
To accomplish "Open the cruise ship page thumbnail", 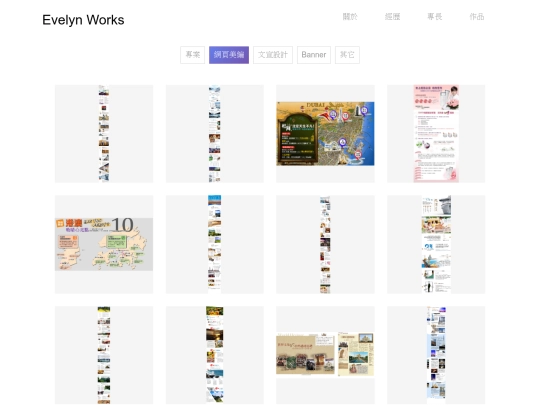I will coord(436,244).
